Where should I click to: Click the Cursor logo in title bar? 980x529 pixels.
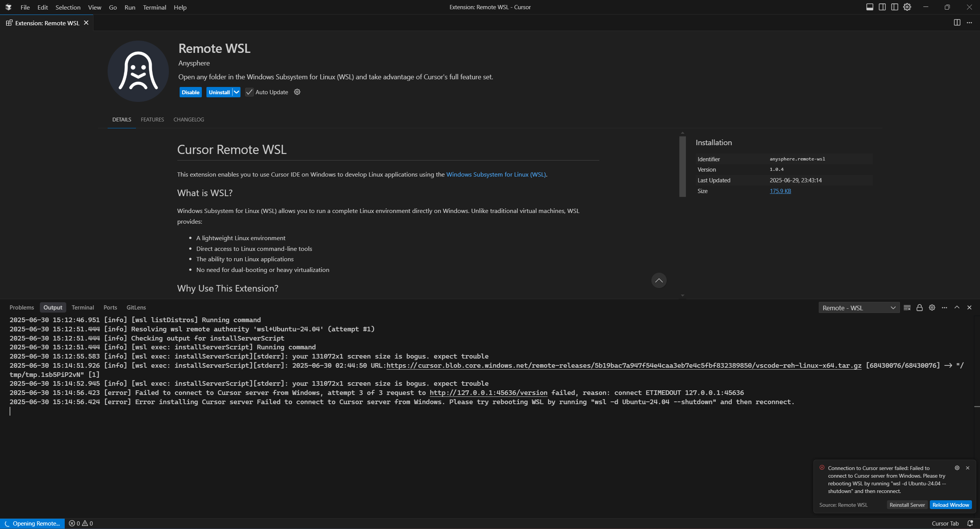(x=8, y=7)
